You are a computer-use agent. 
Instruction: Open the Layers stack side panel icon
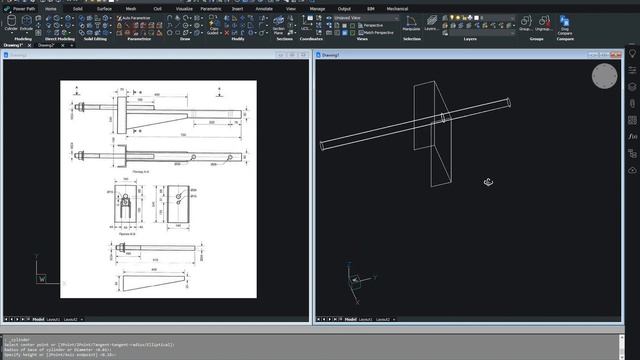[632, 87]
